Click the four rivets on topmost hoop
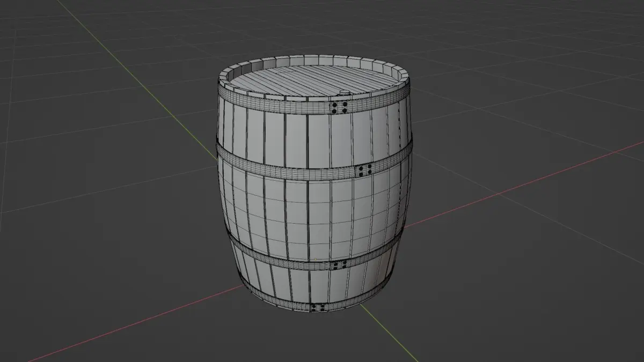The height and width of the screenshot is (362, 644). click(x=339, y=107)
